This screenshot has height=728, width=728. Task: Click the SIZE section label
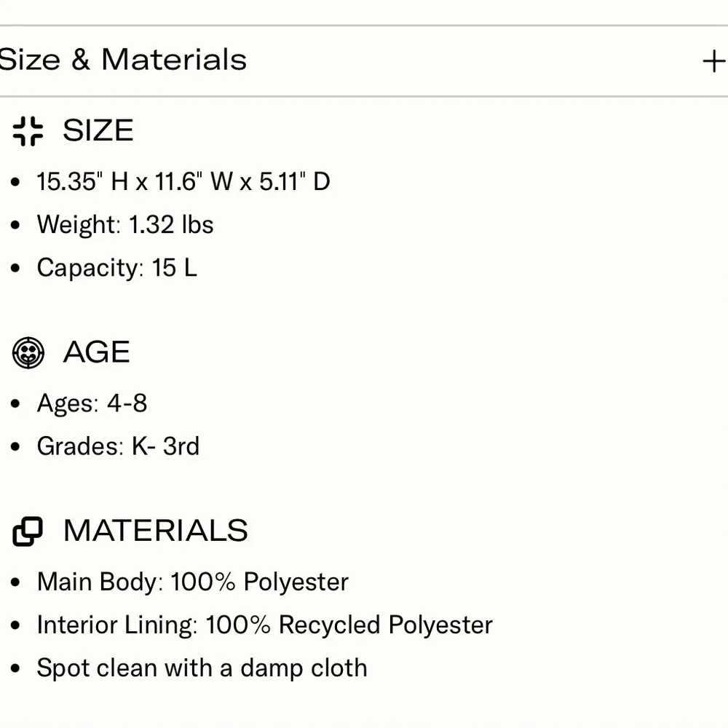tap(98, 131)
